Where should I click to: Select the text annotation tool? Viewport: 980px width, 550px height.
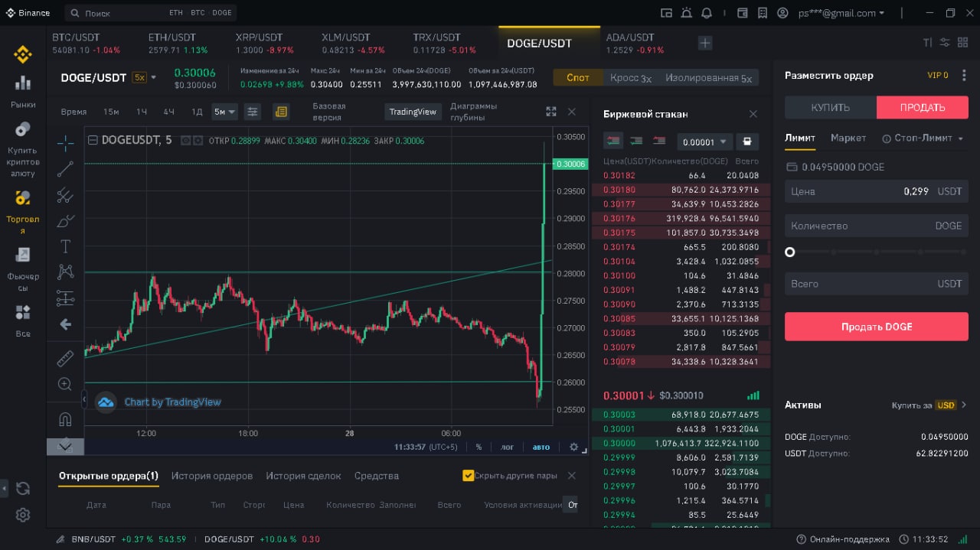65,246
